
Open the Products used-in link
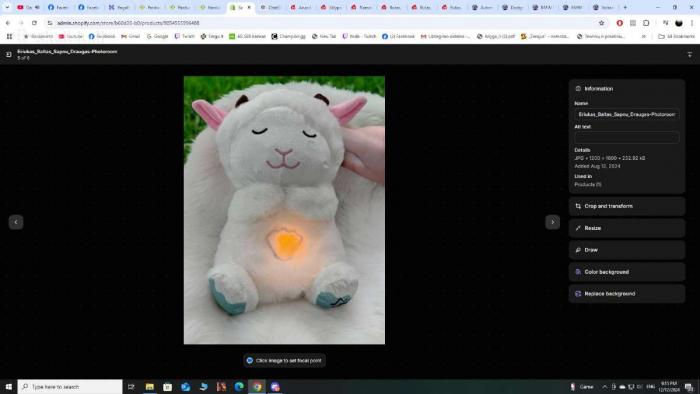click(588, 184)
